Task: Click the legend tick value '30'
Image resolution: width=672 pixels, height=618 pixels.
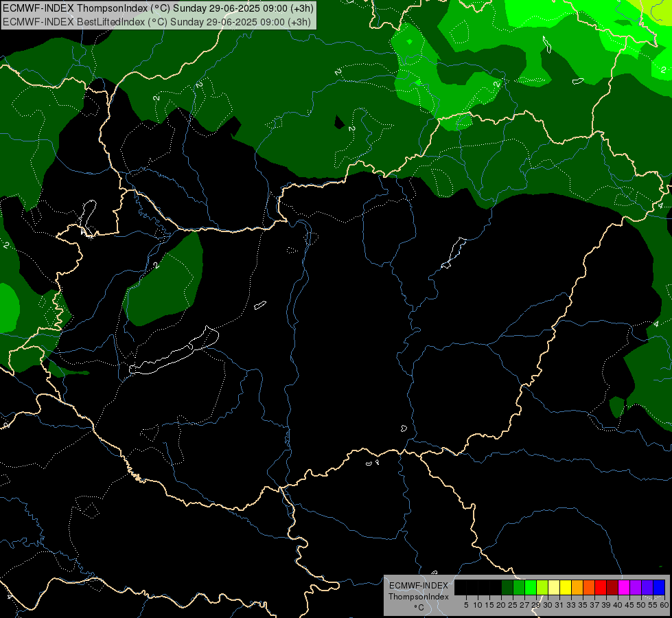Action: pyautogui.click(x=548, y=605)
